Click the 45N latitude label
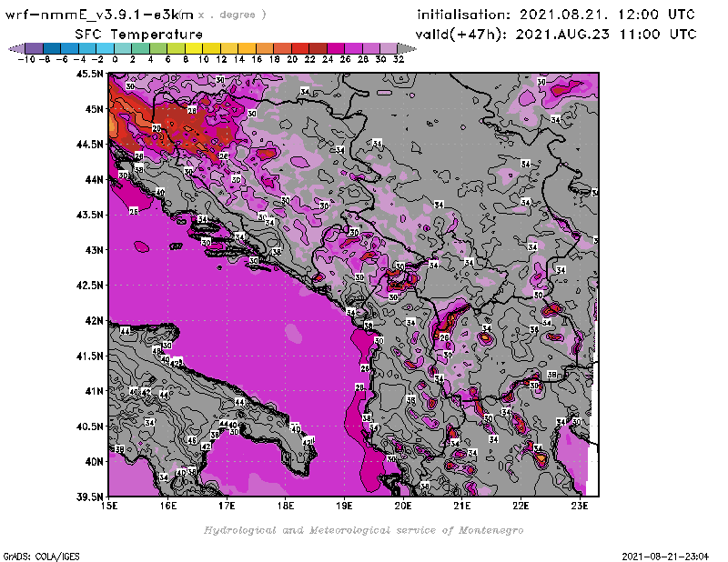Image resolution: width=728 pixels, height=562 pixels. [x=94, y=109]
